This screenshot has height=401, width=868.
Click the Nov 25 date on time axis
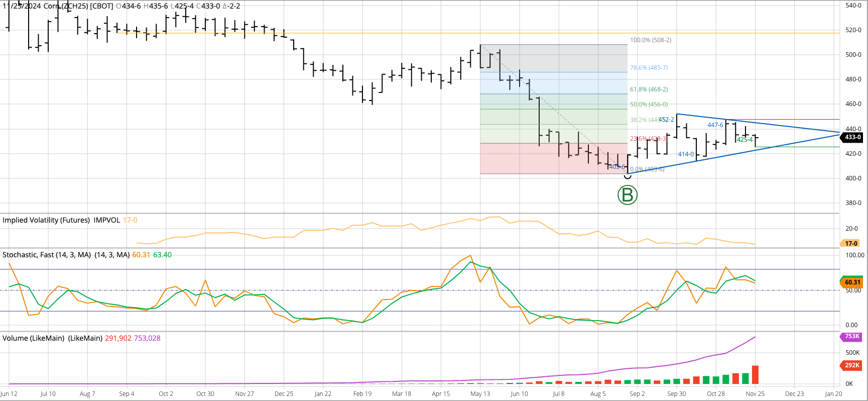[x=755, y=394]
